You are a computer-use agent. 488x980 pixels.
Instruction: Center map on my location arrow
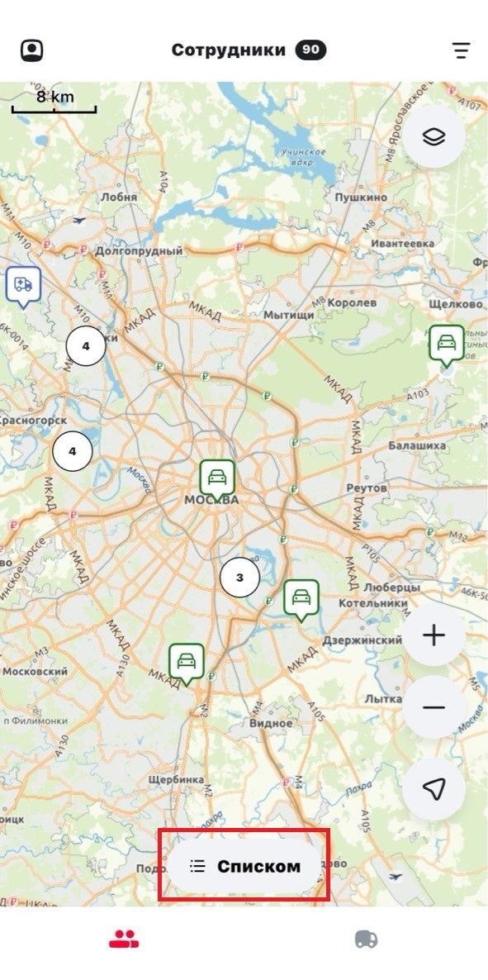pos(434,789)
